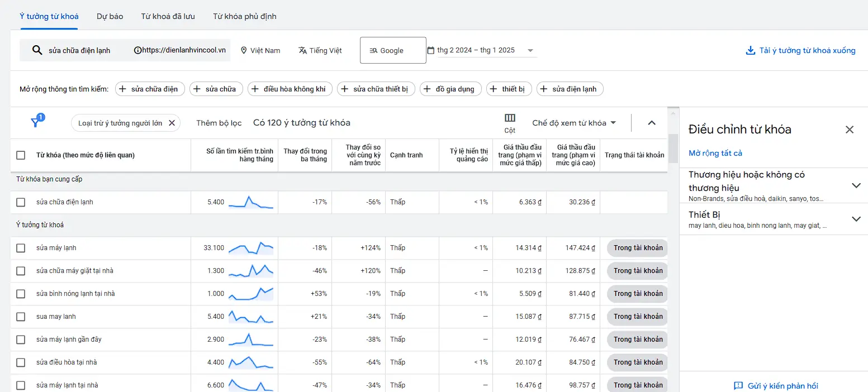Check the box for sửa chữa máy giặt tại nhà
This screenshot has height=392, width=868.
coord(21,271)
